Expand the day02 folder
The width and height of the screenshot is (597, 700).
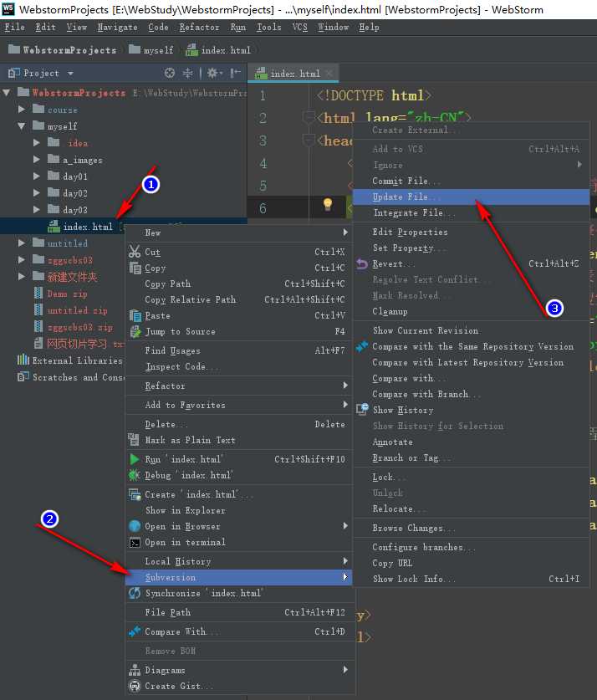37,193
